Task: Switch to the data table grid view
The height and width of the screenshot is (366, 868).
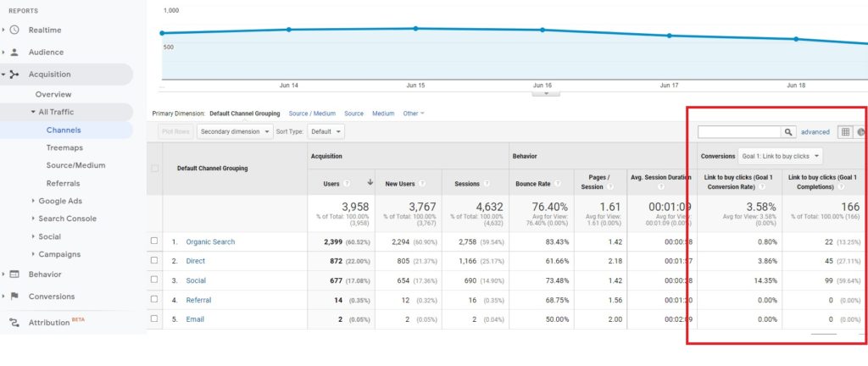Action: pyautogui.click(x=845, y=132)
